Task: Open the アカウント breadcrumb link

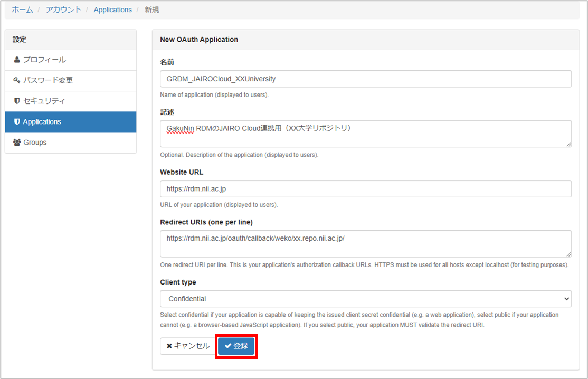Action: 63,10
